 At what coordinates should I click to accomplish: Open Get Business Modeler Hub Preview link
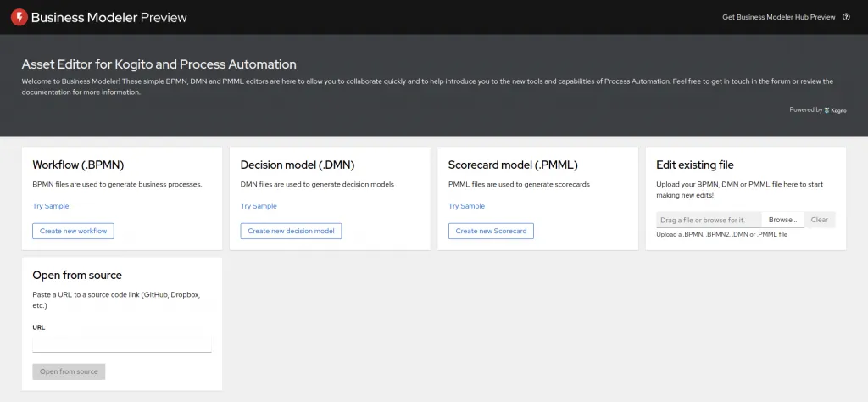click(x=779, y=17)
